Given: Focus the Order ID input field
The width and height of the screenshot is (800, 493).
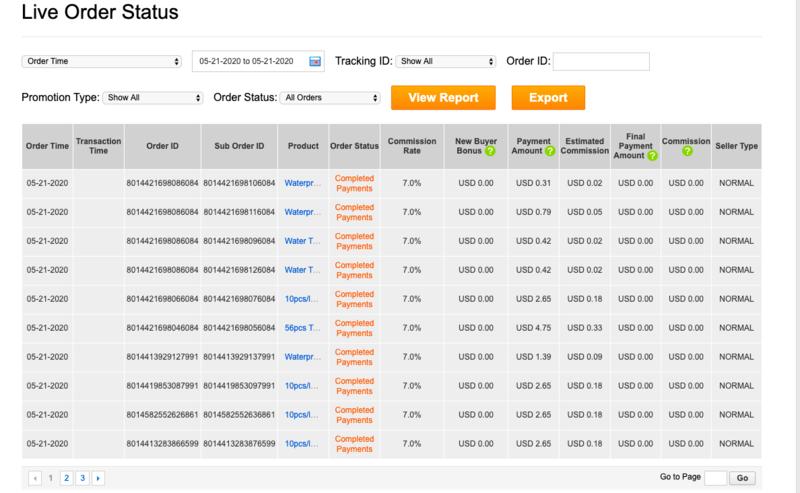Looking at the screenshot, I should 601,62.
